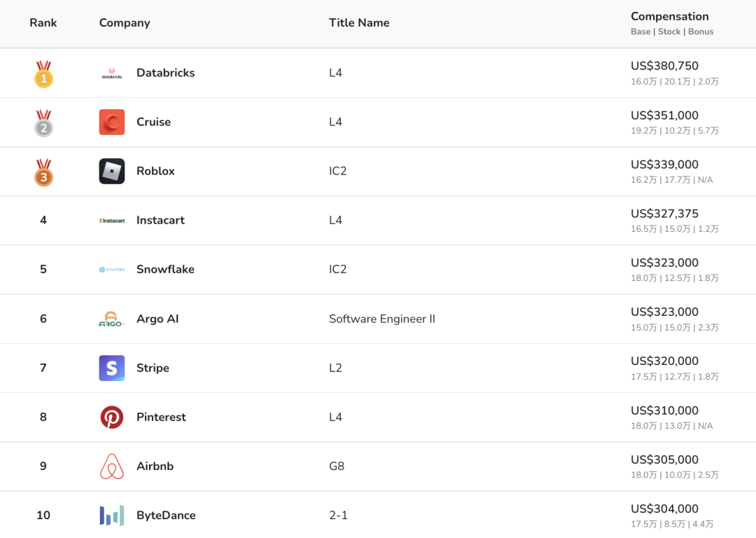Click the purple Stripe logo icon
This screenshot has height=538, width=756.
(x=112, y=368)
